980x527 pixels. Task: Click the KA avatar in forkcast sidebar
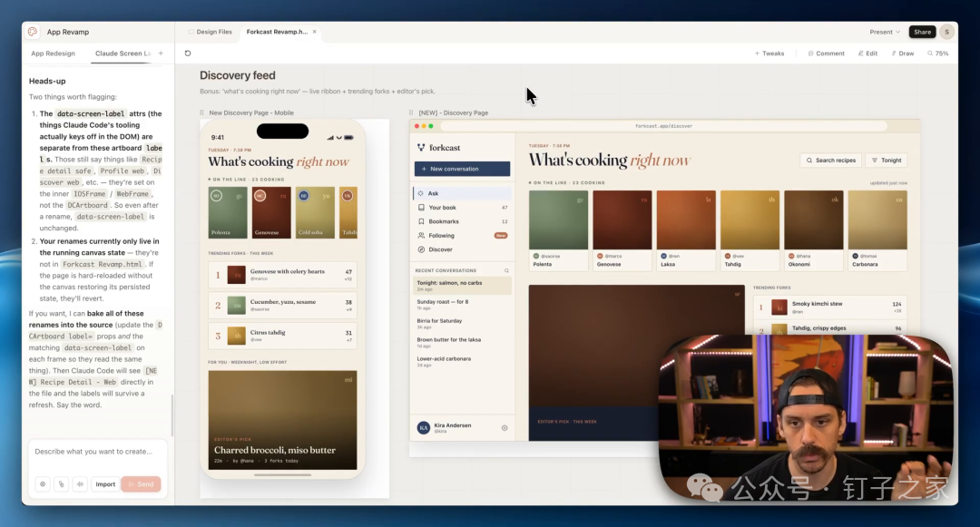click(423, 428)
